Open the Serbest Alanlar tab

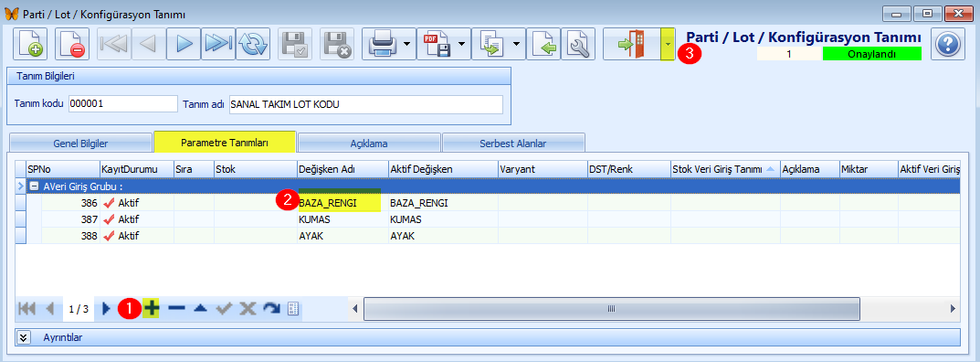[513, 144]
